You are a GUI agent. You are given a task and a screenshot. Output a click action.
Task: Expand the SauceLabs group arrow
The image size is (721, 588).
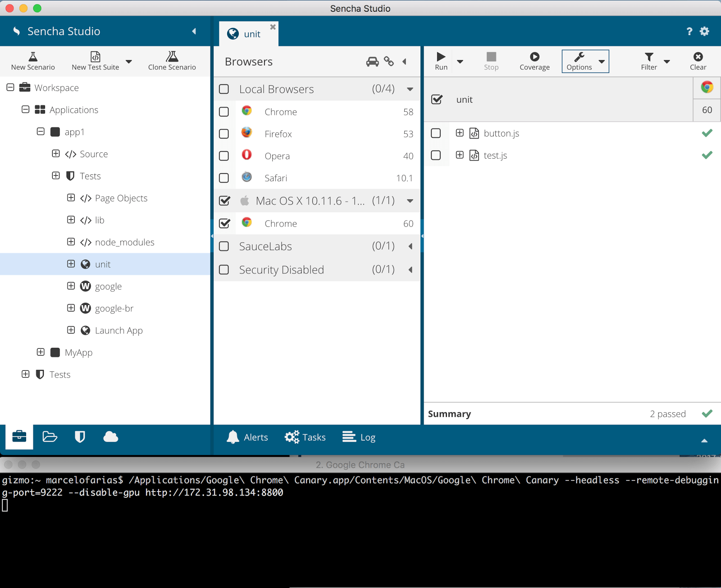click(411, 246)
